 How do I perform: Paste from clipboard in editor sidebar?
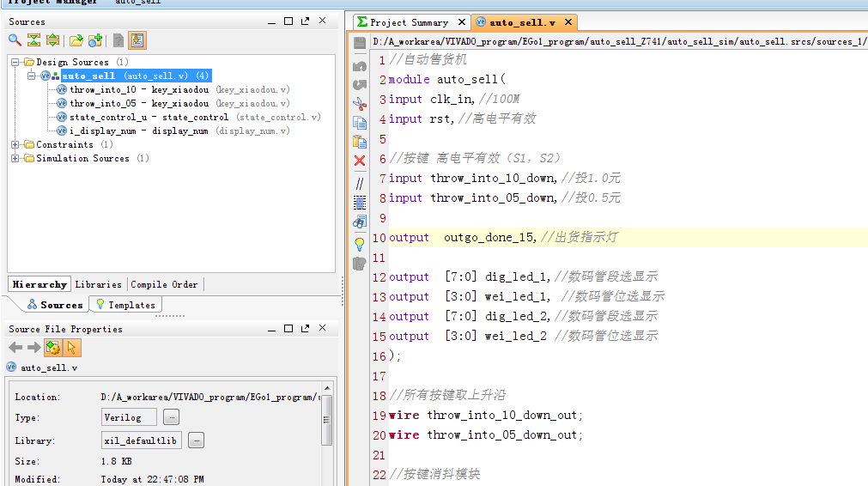pos(359,141)
